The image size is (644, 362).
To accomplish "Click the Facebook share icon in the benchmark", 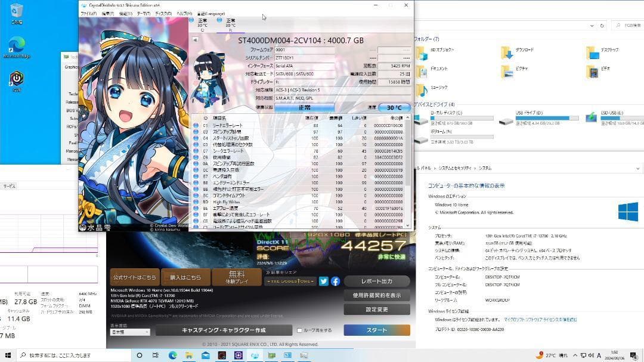I will point(335,280).
